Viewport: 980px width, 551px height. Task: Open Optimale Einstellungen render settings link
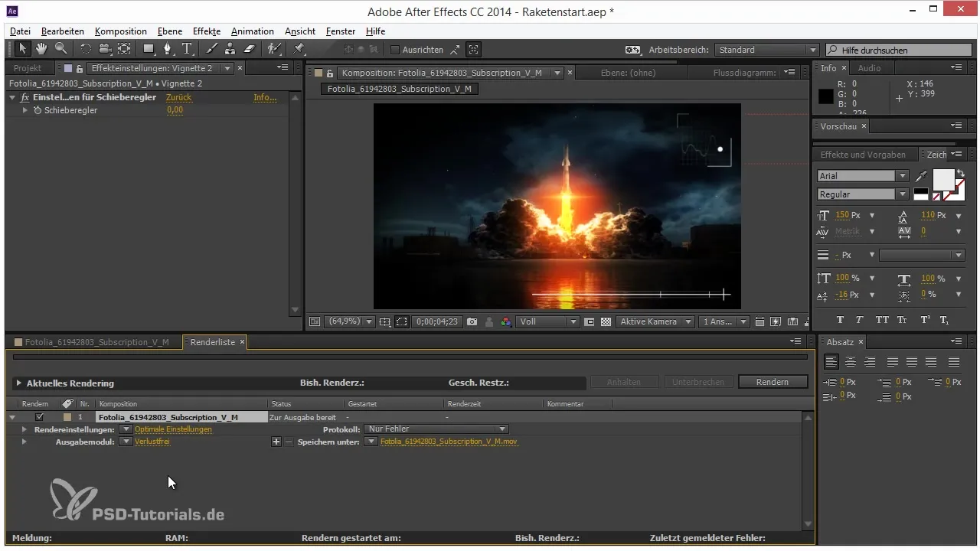click(x=173, y=429)
